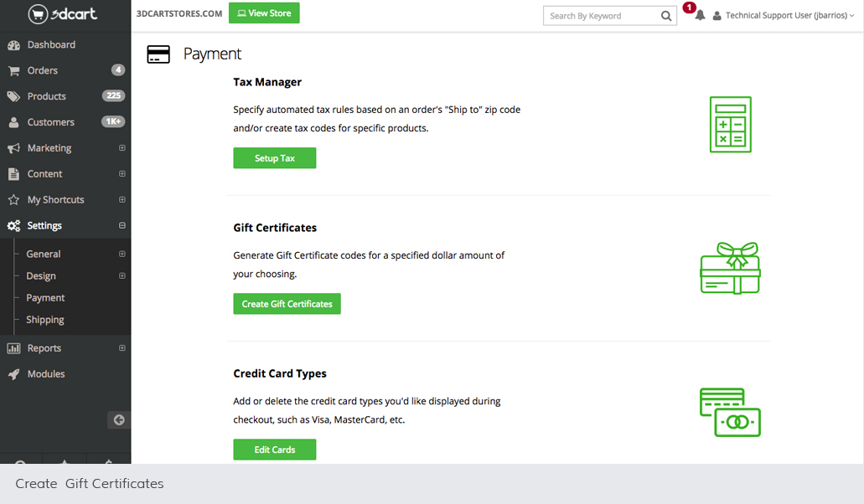The image size is (864, 504).
Task: Focus the Search By Keyword field
Action: point(600,16)
